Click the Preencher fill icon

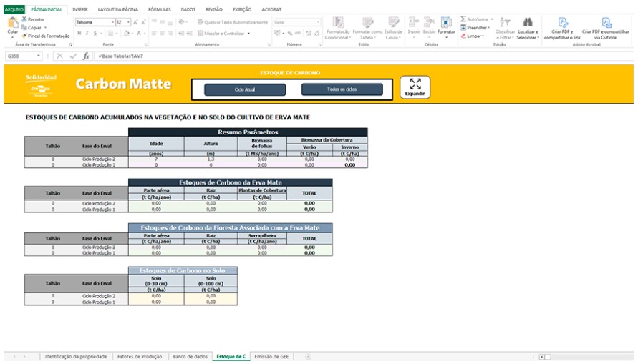pyautogui.click(x=463, y=28)
